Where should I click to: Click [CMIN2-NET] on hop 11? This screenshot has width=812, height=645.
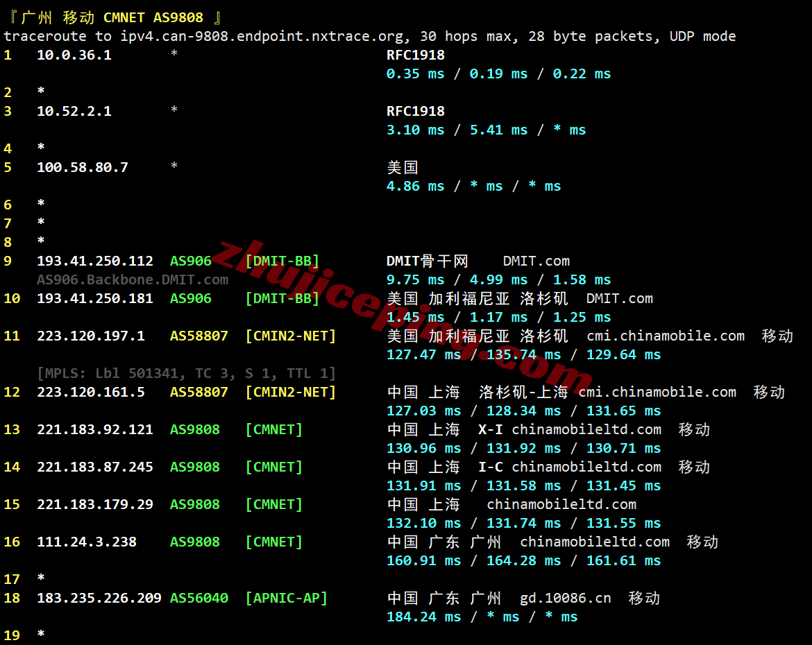pos(291,336)
